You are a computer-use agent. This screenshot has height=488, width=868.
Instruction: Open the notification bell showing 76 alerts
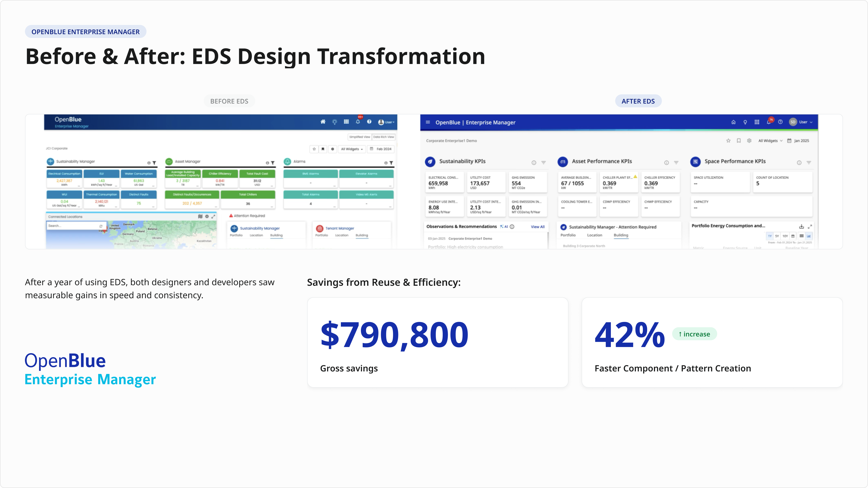[769, 122]
